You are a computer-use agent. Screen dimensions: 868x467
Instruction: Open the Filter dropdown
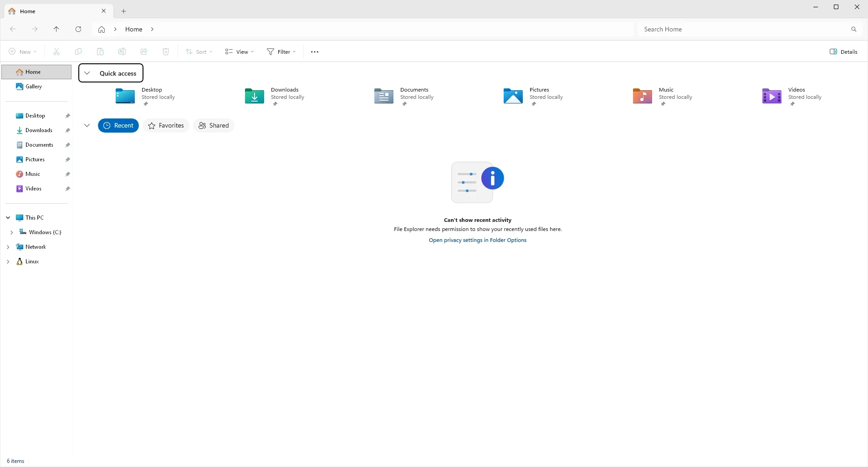(x=281, y=52)
